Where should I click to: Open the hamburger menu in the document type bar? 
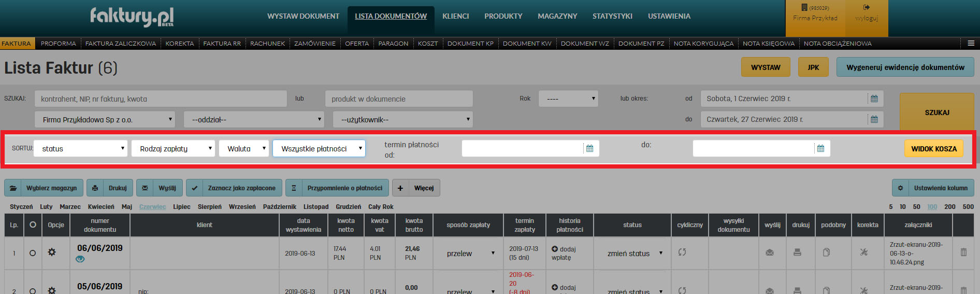971,44
